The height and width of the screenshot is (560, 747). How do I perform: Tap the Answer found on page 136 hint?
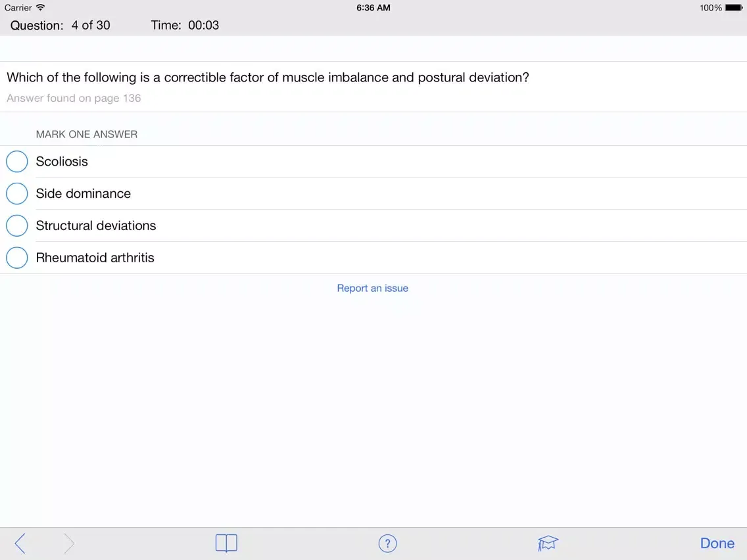tap(74, 98)
